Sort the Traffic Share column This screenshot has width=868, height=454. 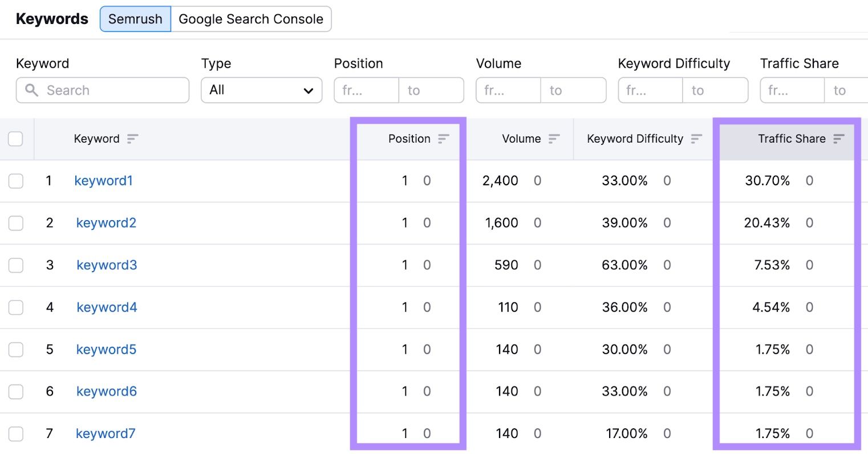pyautogui.click(x=838, y=139)
